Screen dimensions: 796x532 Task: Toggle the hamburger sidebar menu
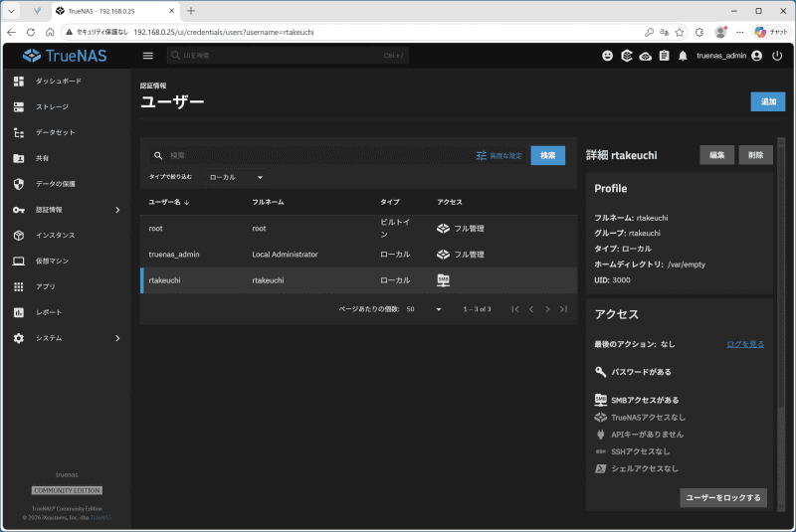click(147, 56)
